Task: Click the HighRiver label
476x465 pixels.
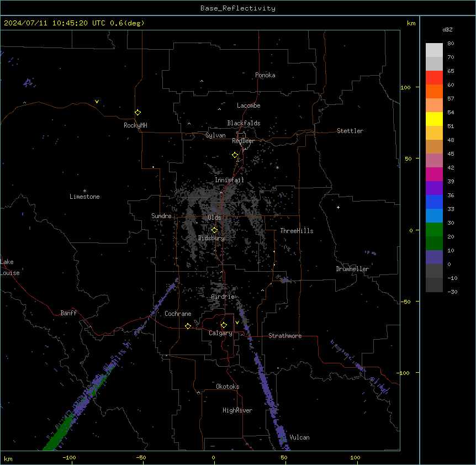Action: coord(237,410)
